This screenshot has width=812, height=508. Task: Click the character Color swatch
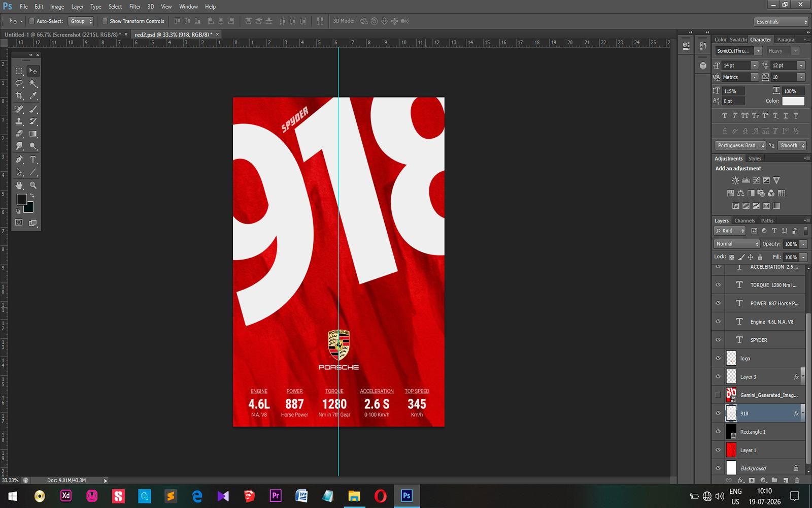coord(793,101)
